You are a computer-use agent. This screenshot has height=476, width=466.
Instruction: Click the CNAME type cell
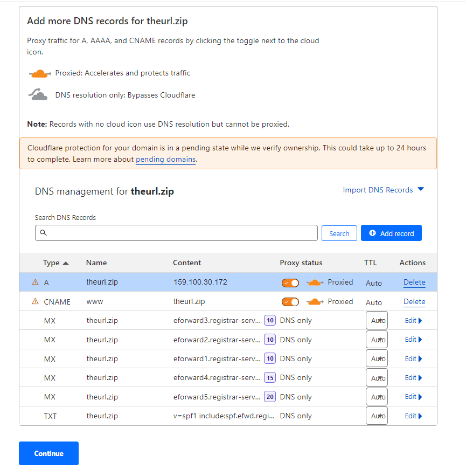(x=57, y=302)
